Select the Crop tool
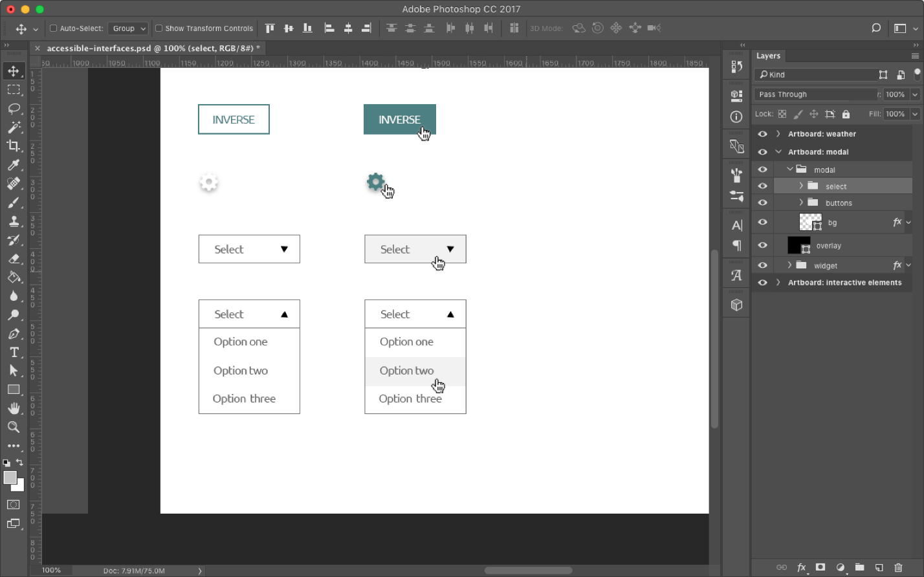This screenshot has width=924, height=577. (x=14, y=146)
